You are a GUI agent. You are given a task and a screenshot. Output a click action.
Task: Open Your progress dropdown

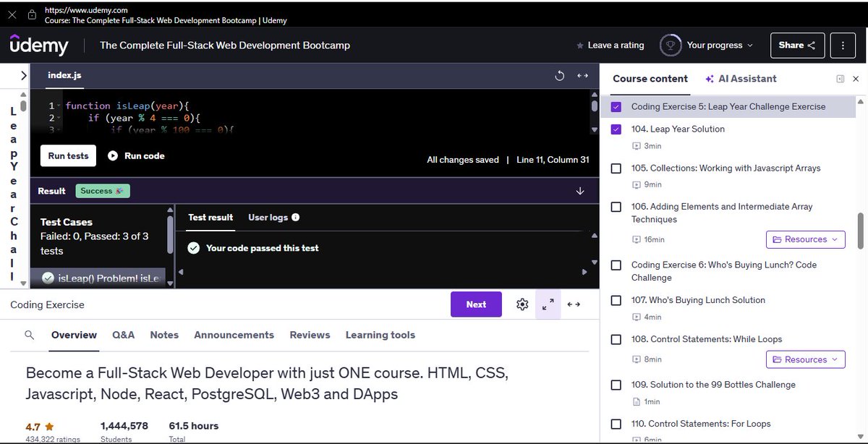point(720,45)
